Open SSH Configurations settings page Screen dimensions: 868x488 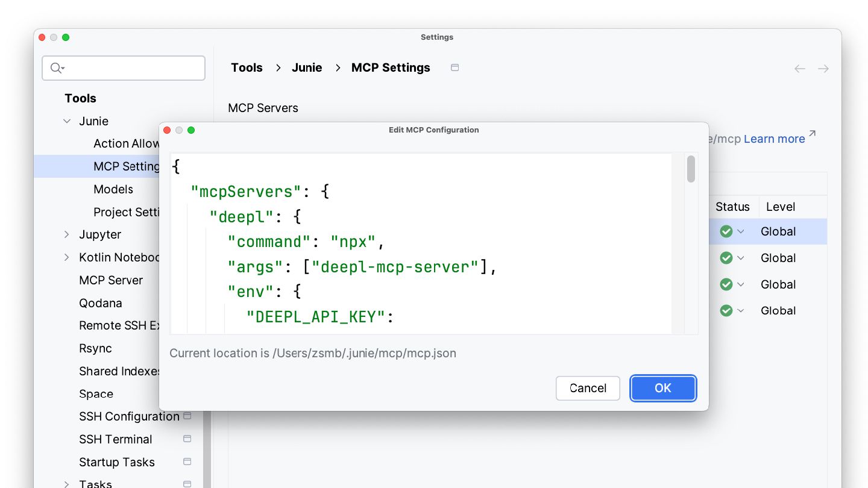pos(129,416)
